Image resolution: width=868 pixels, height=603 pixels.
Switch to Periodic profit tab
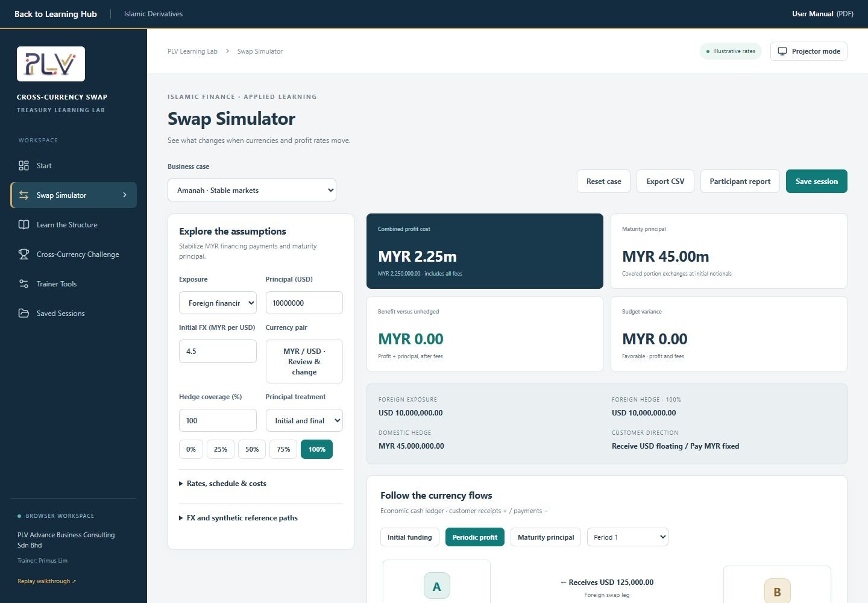(474, 537)
